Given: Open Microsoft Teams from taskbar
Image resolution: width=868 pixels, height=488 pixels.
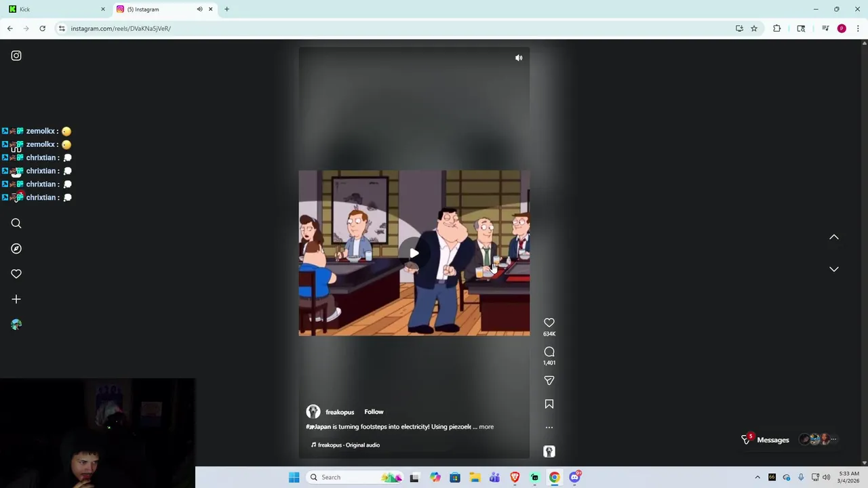Looking at the screenshot, I should (x=494, y=477).
